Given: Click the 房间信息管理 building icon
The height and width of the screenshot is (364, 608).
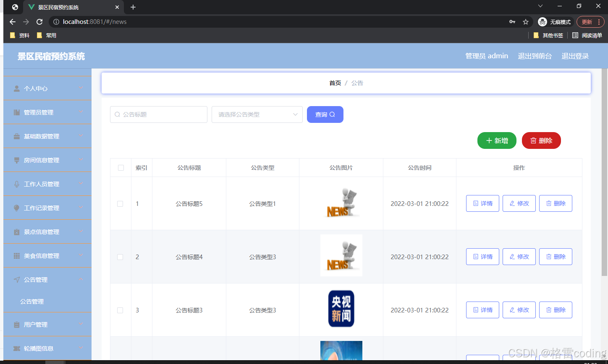Looking at the screenshot, I should (16, 160).
